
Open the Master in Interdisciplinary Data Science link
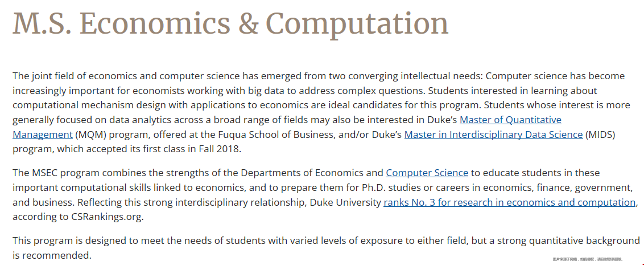pos(493,134)
